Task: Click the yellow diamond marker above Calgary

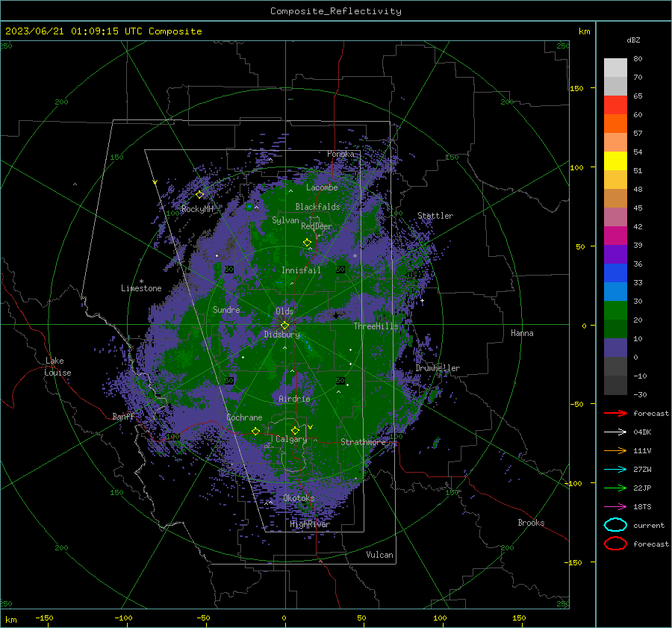Action: [x=295, y=430]
